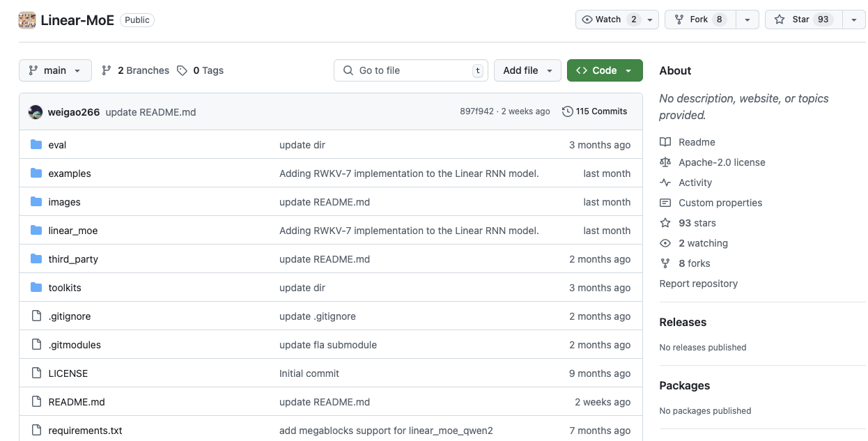Click the clock icon beside 115 Commits

(568, 111)
